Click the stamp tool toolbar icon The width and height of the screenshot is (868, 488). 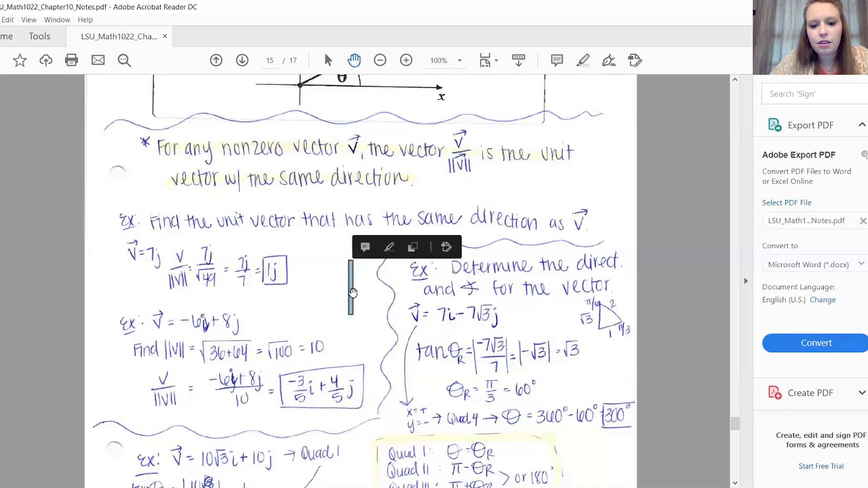(x=635, y=60)
